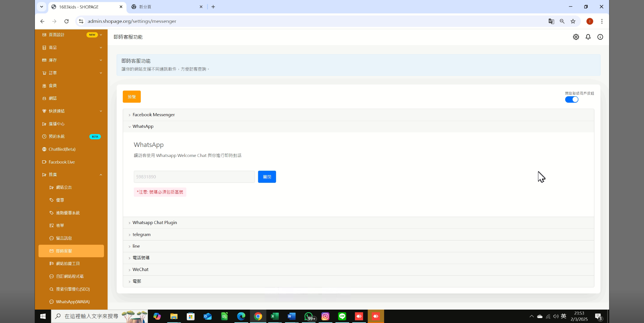Open 網站公告 under 推廣
644x323 pixels.
click(71, 187)
